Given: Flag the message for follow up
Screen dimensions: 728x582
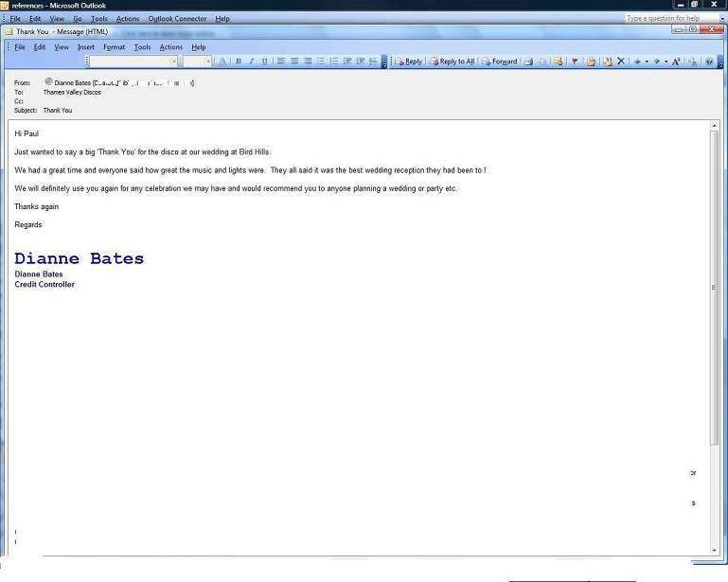Looking at the screenshot, I should [575, 62].
